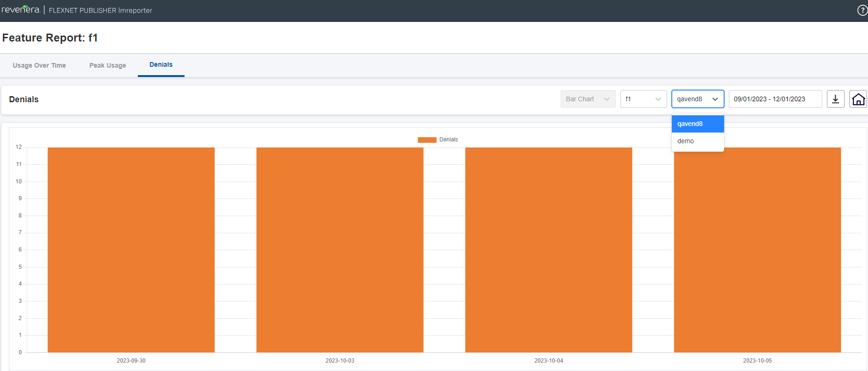Click the bar for 2023-10-04
The width and height of the screenshot is (868, 371).
pyautogui.click(x=548, y=250)
